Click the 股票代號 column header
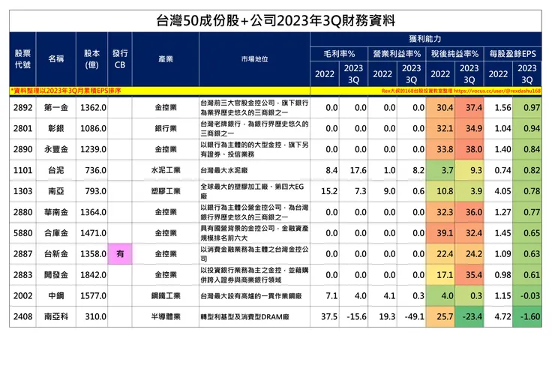This screenshot has width=555, height=392. click(x=22, y=59)
